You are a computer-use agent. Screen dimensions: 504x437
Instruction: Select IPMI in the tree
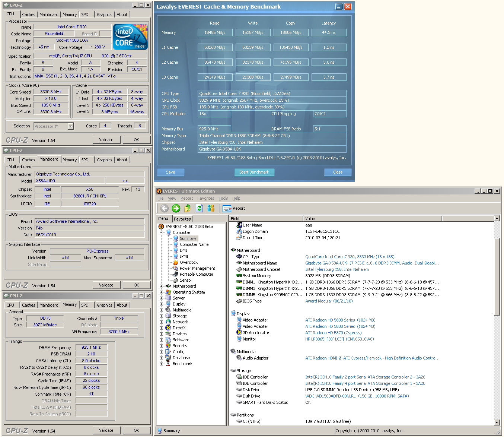(x=184, y=256)
